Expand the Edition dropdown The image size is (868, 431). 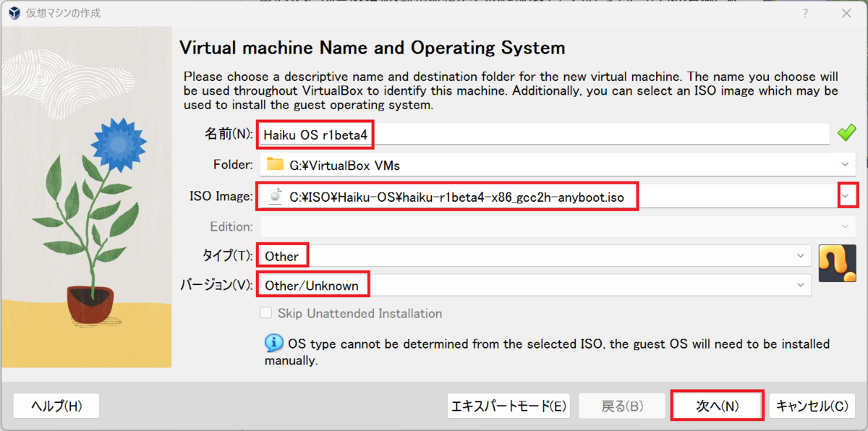click(x=845, y=226)
